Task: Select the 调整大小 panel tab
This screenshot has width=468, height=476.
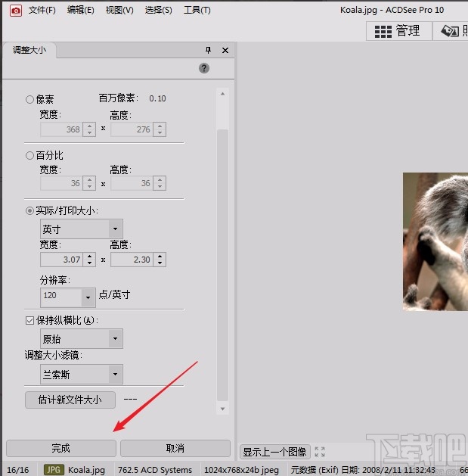Action: [29, 50]
